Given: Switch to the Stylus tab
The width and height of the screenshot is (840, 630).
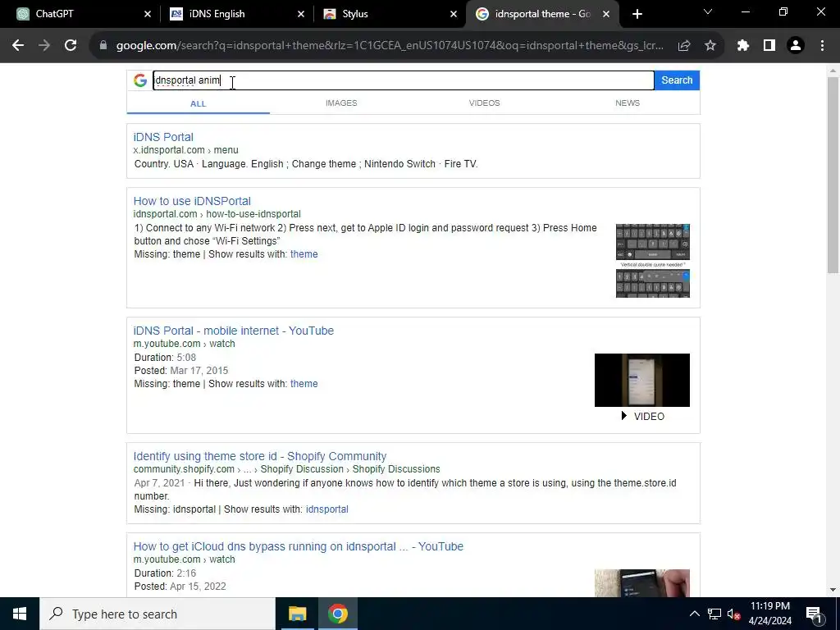Looking at the screenshot, I should tap(390, 15).
